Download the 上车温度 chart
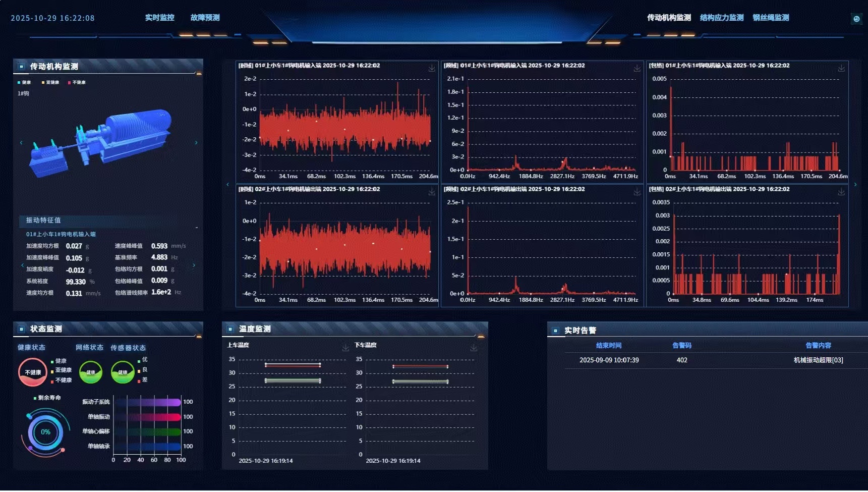The width and height of the screenshot is (868, 492). pyautogui.click(x=345, y=348)
